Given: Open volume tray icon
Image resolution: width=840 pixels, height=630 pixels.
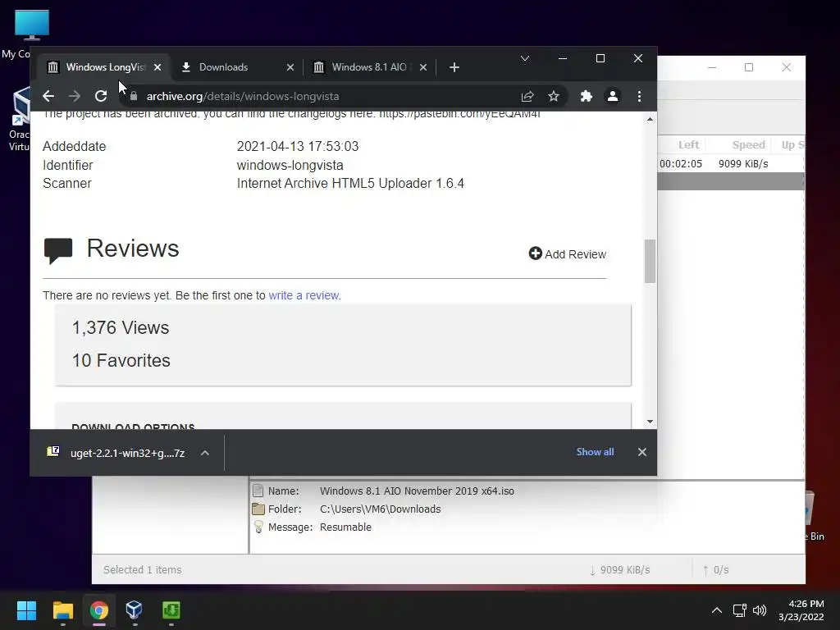Looking at the screenshot, I should click(x=760, y=610).
